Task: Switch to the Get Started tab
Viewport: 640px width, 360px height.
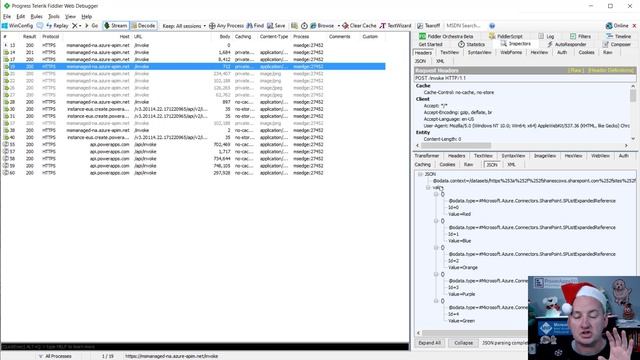Action: pyautogui.click(x=430, y=44)
